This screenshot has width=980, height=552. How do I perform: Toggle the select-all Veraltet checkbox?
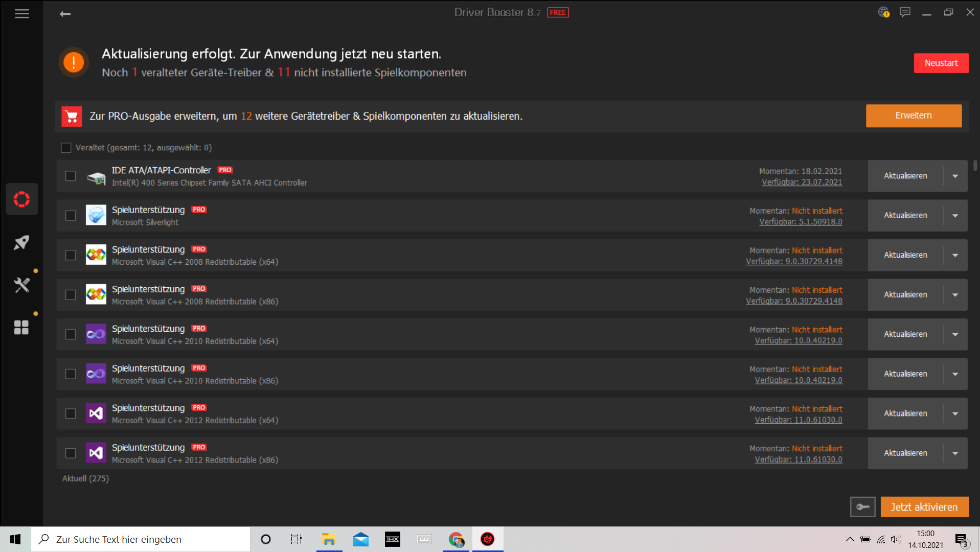click(x=66, y=148)
